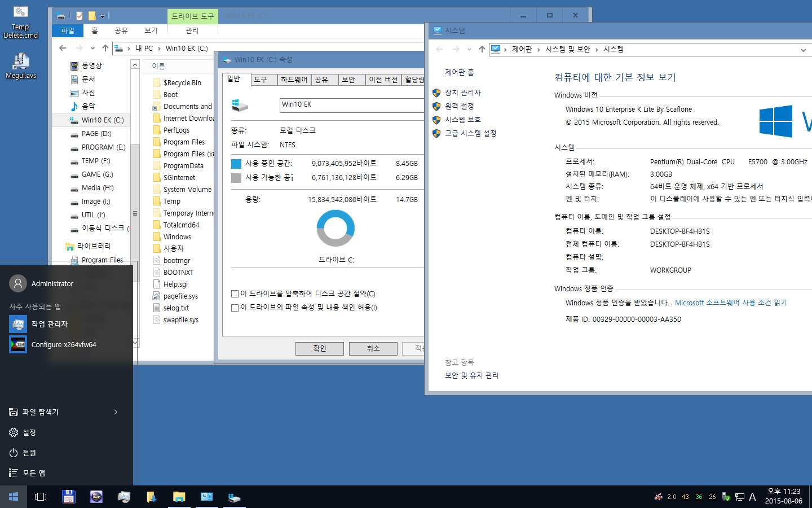Click the drive C usage donut chart
The height and width of the screenshot is (508, 812).
[x=336, y=228]
